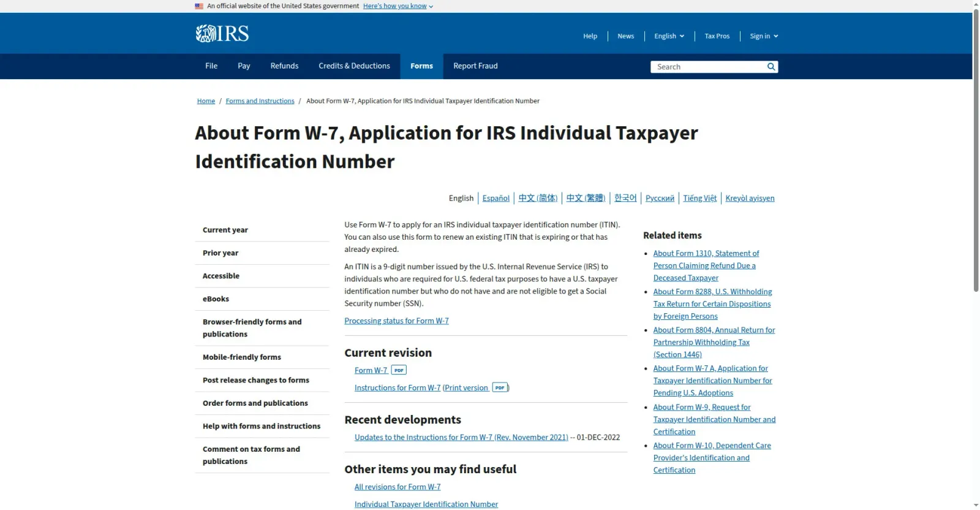Open About Form 1310 related item
980x510 pixels.
706,265
